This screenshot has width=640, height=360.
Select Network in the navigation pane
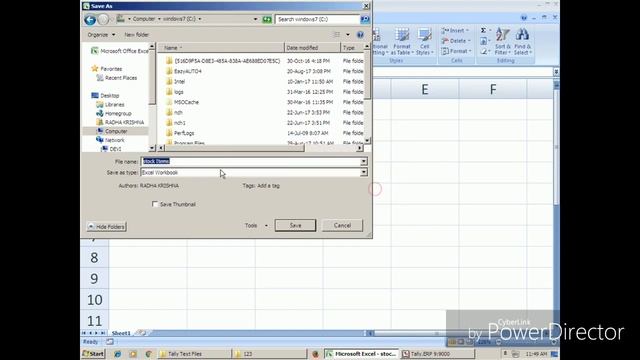(x=111, y=140)
